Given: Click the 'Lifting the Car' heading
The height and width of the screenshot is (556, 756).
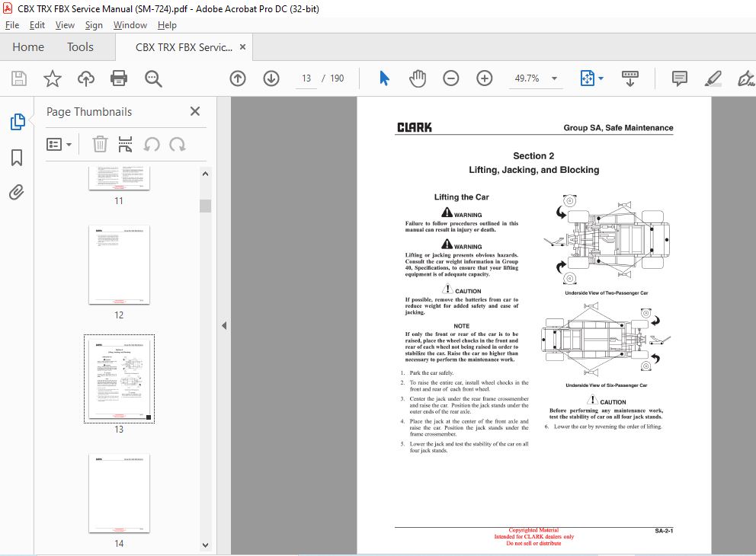Looking at the screenshot, I should [461, 197].
